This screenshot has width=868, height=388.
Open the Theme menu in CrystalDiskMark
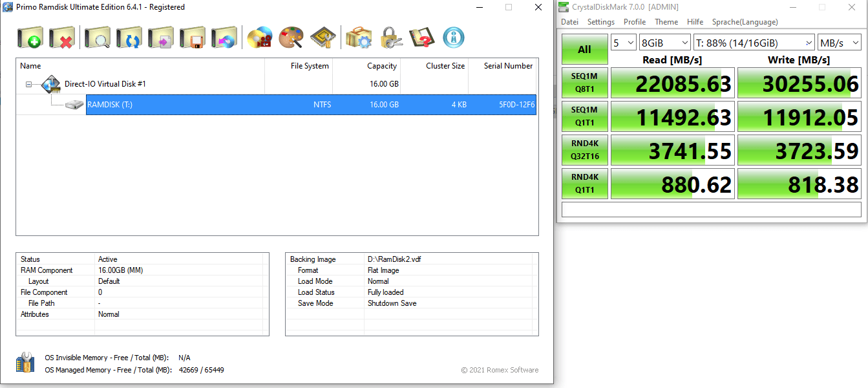(666, 22)
